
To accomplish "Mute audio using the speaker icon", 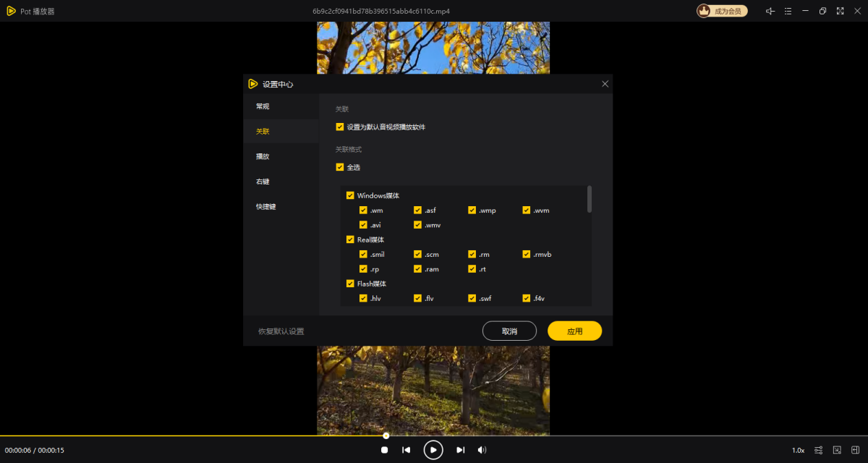I will click(482, 450).
